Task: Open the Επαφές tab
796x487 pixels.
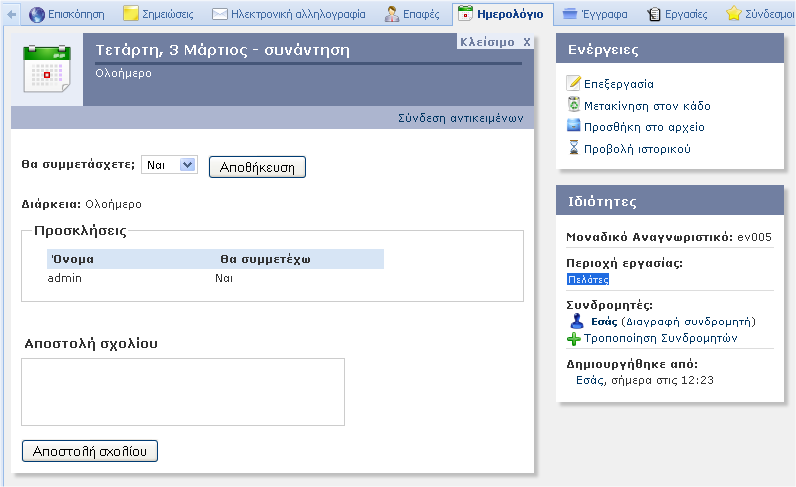Action: pos(412,14)
